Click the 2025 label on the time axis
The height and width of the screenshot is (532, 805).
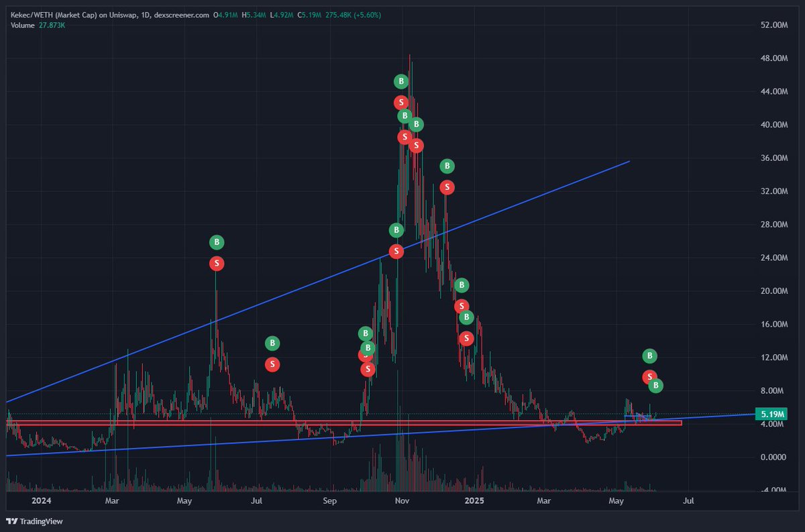474,501
